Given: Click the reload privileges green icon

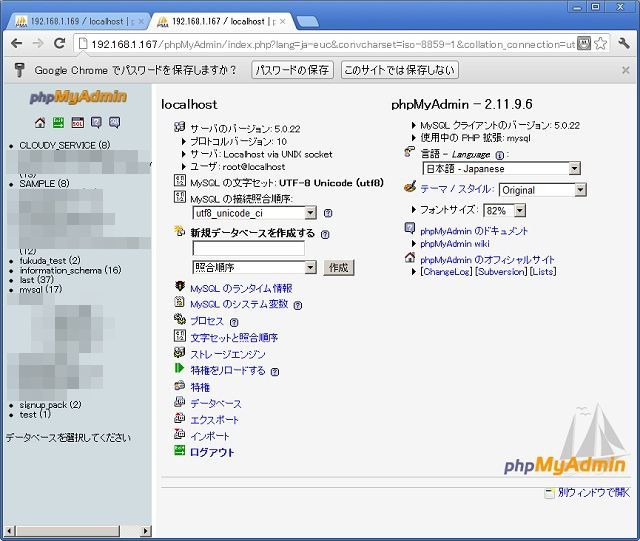Looking at the screenshot, I should [x=180, y=368].
